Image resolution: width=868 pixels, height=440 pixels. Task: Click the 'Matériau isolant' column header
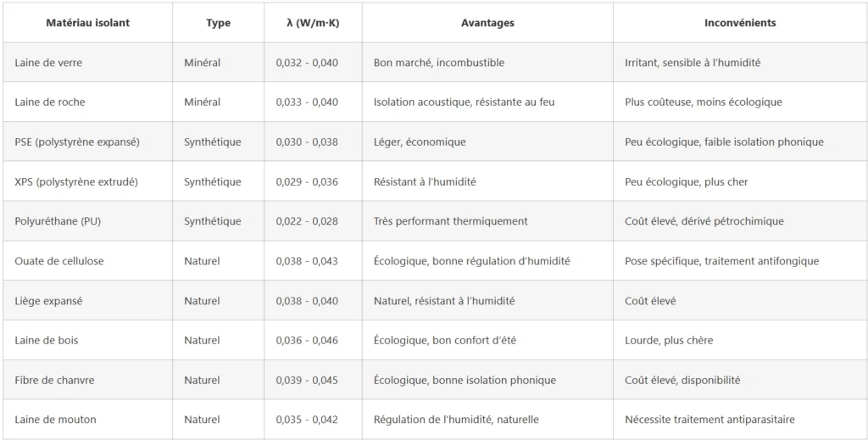click(87, 23)
